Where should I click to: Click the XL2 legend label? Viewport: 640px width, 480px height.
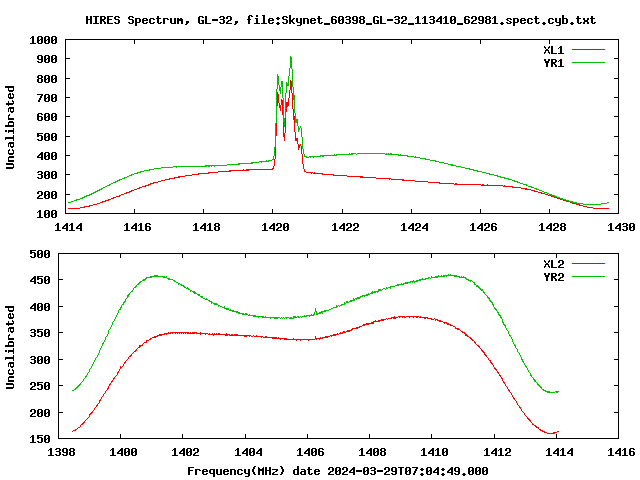pos(553,264)
